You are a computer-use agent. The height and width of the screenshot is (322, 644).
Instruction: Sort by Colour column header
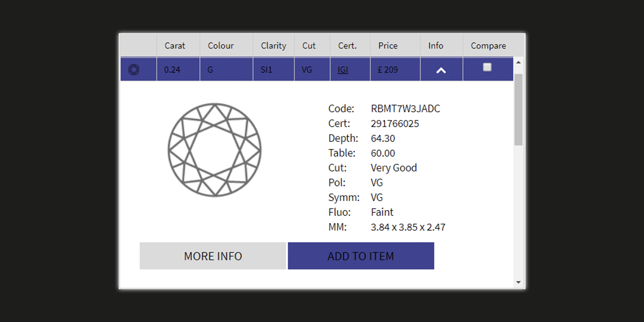click(221, 46)
